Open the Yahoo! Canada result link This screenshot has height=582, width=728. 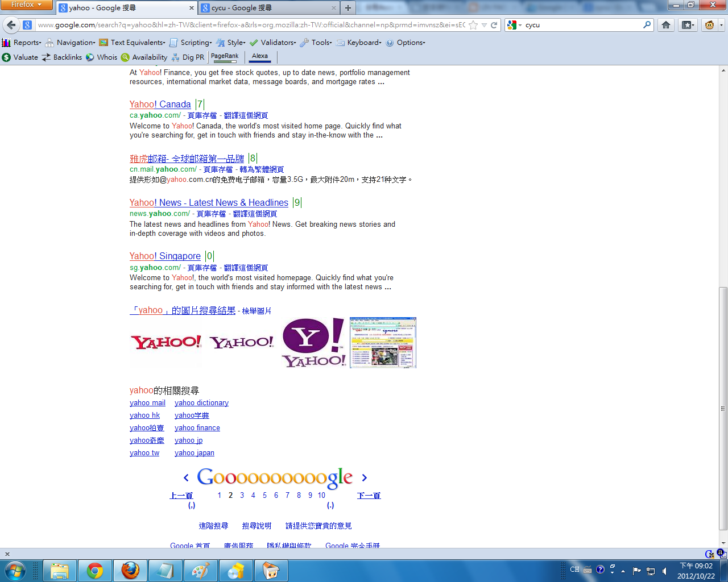pos(160,105)
